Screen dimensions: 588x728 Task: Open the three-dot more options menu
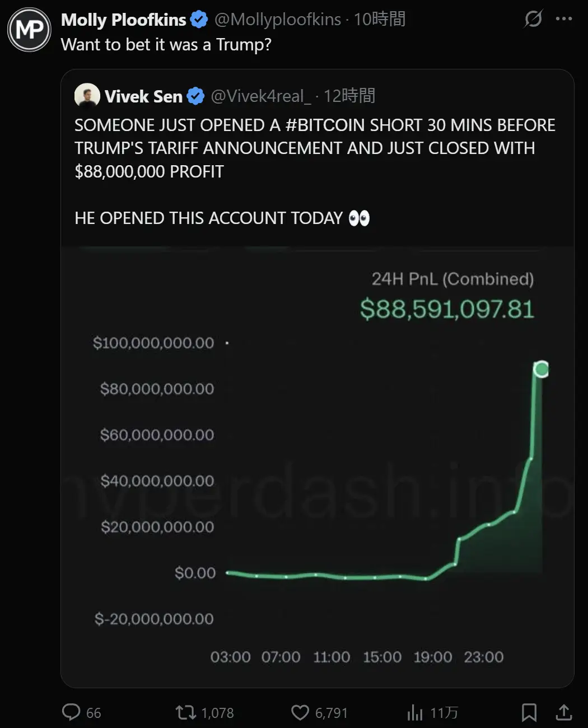563,19
